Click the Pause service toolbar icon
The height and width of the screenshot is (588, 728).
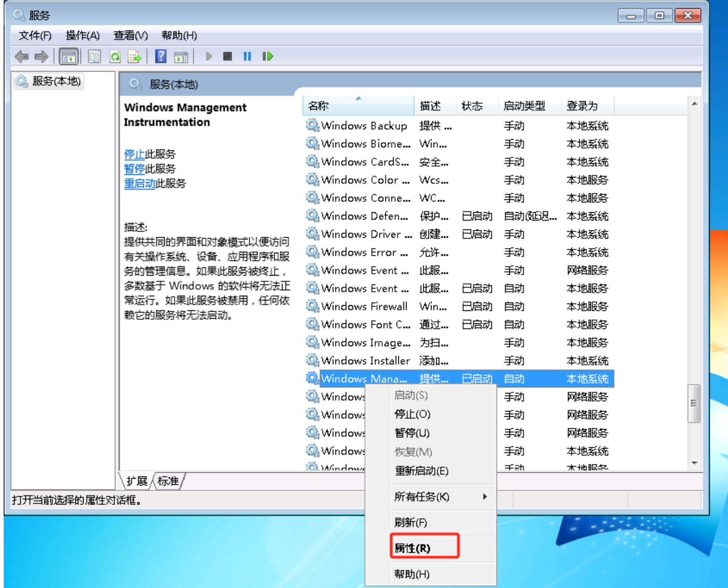tap(247, 56)
